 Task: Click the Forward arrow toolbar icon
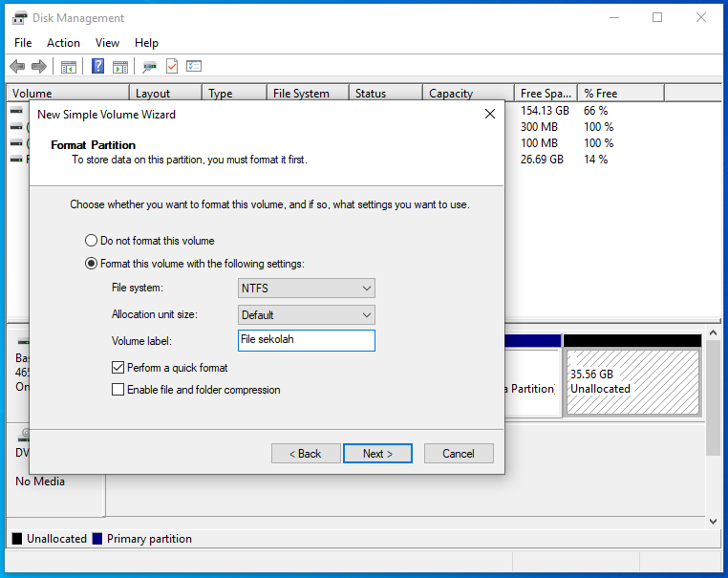[39, 66]
